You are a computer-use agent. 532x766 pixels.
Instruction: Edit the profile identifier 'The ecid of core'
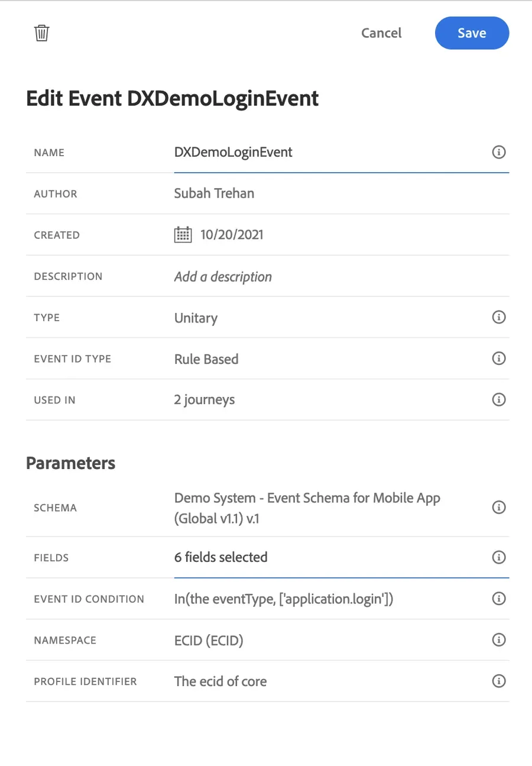pyautogui.click(x=220, y=681)
